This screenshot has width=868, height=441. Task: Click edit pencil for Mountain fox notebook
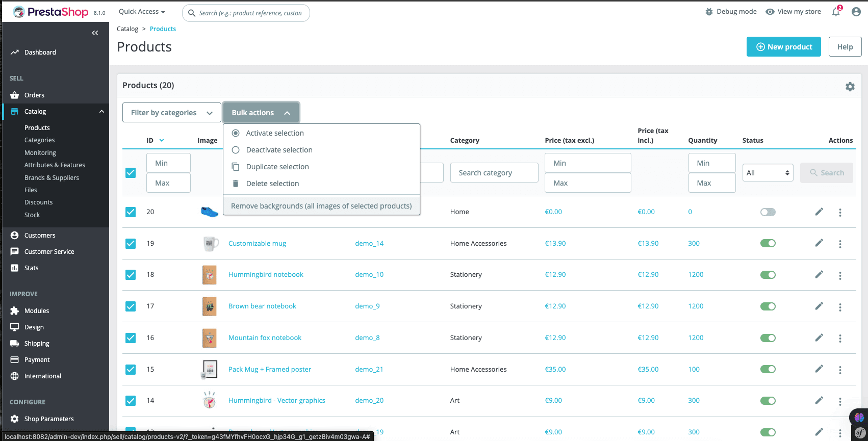coord(819,338)
